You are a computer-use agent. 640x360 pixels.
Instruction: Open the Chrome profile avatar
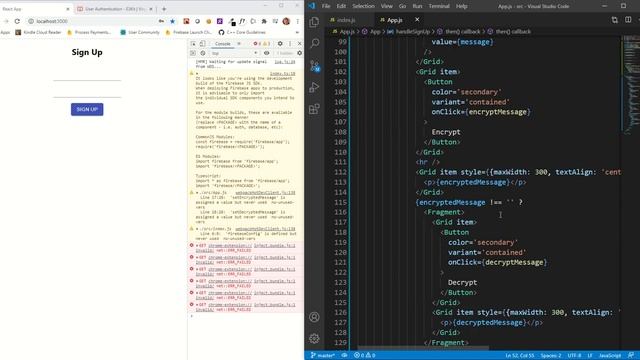(x=286, y=21)
